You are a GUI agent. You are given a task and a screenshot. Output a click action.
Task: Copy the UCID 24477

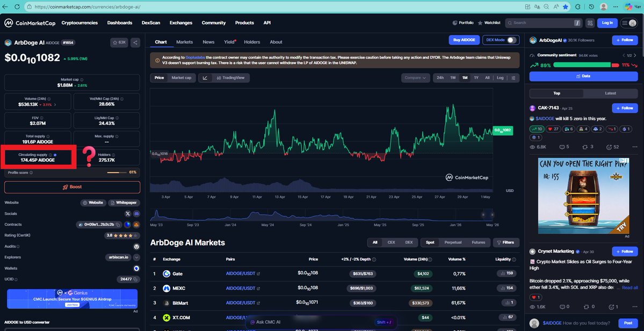pyautogui.click(x=135, y=279)
